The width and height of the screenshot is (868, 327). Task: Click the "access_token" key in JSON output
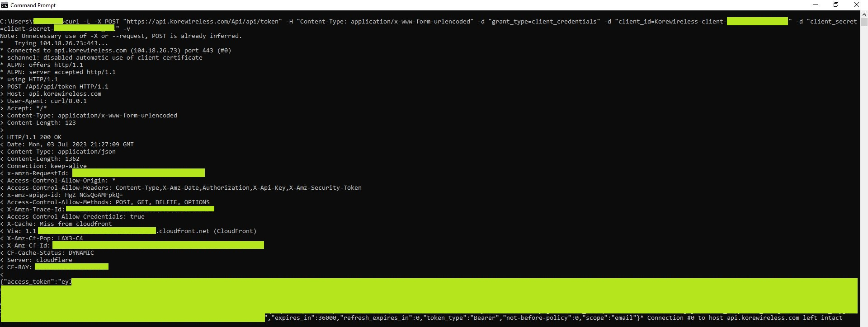[x=29, y=282]
